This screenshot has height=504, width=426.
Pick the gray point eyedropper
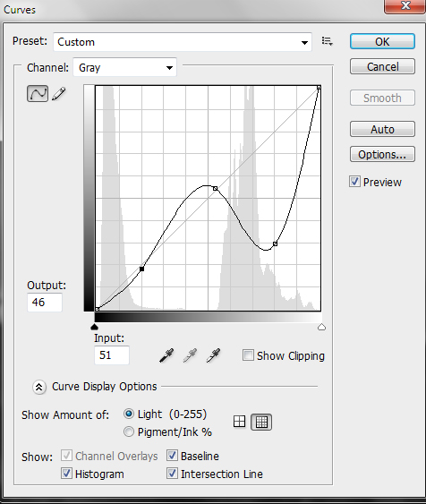pos(190,355)
